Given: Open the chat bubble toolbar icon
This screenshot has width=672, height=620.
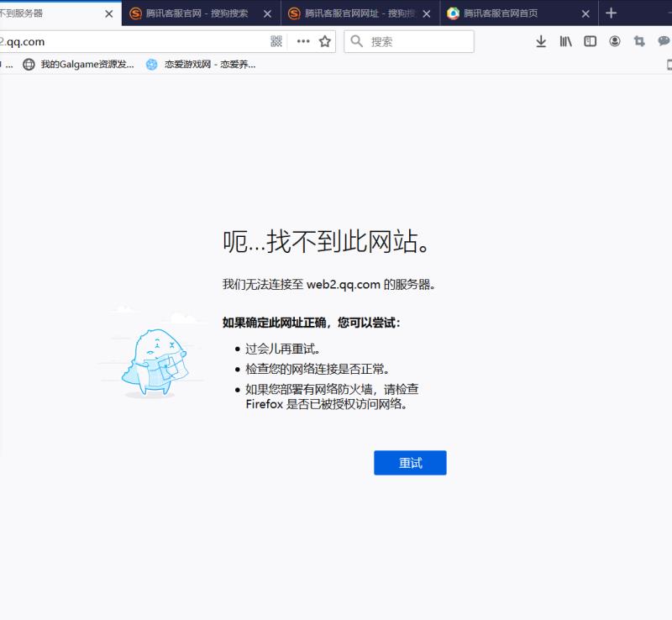Looking at the screenshot, I should (664, 41).
